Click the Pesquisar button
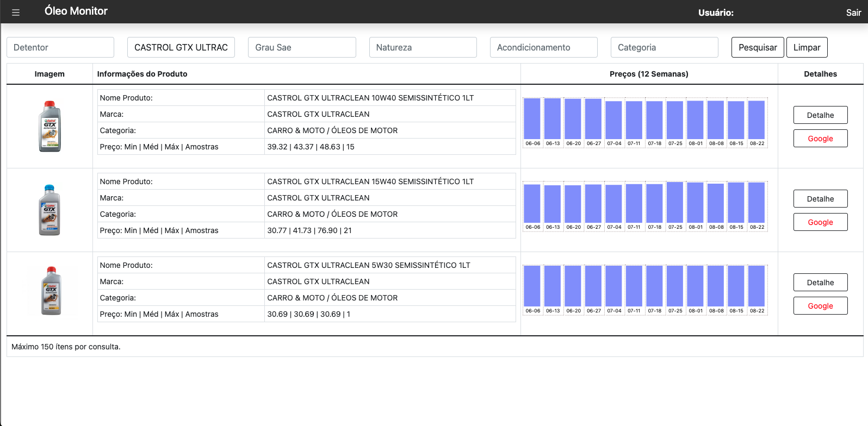868x426 pixels. 758,47
